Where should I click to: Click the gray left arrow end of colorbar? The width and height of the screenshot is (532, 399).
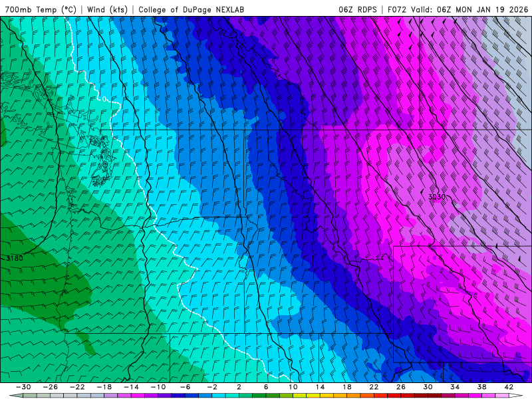coord(16,396)
